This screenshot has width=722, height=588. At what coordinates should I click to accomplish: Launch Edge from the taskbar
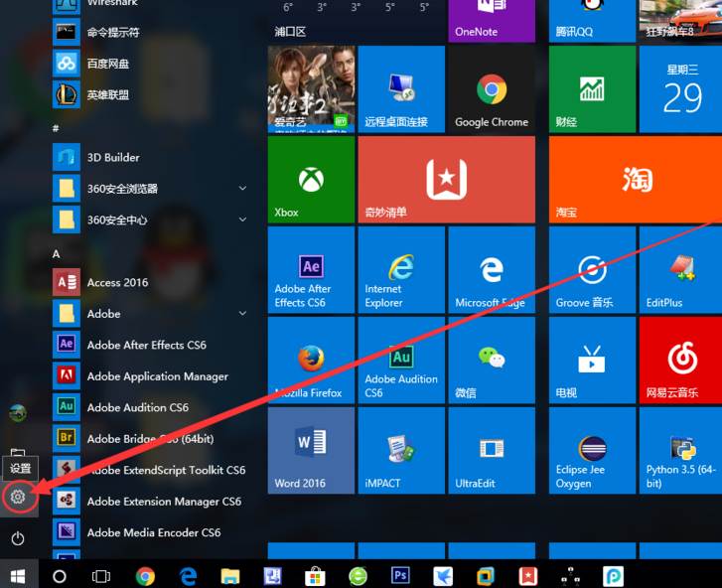point(188,576)
